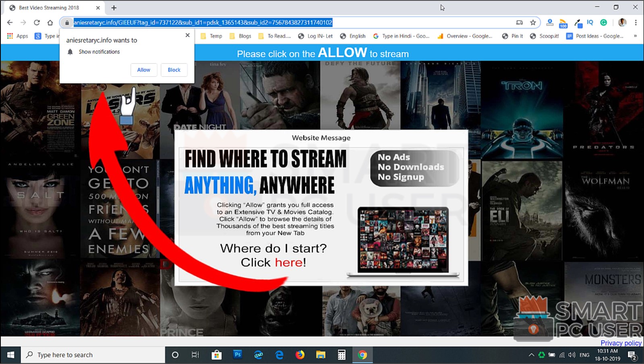Open the Blogs bookmarks folder
The width and height of the screenshot is (644, 364).
[x=240, y=36]
